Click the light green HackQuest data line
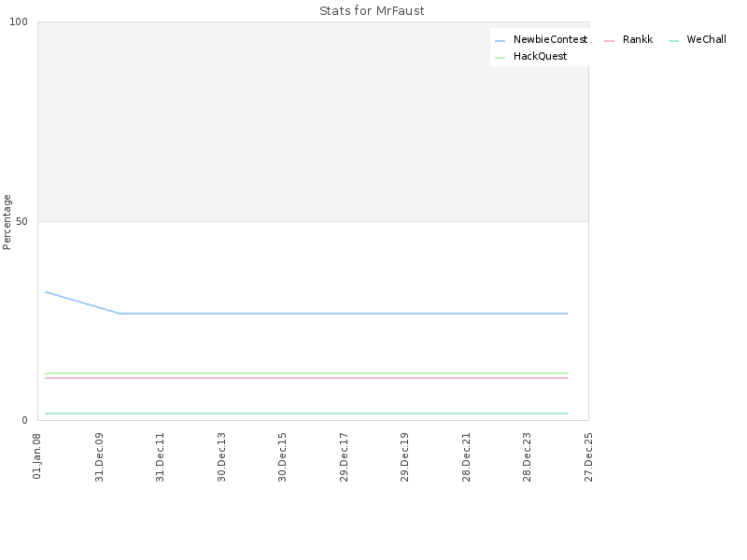Screen dimensions: 747x560 coord(306,372)
